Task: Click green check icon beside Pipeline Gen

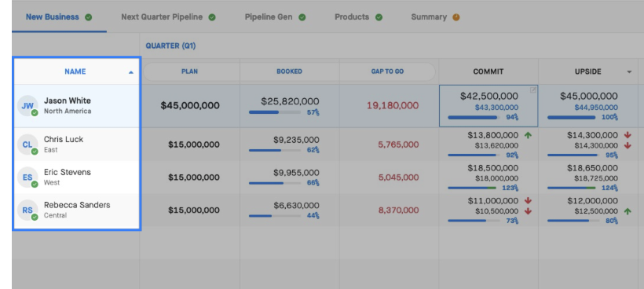Action: (x=302, y=17)
